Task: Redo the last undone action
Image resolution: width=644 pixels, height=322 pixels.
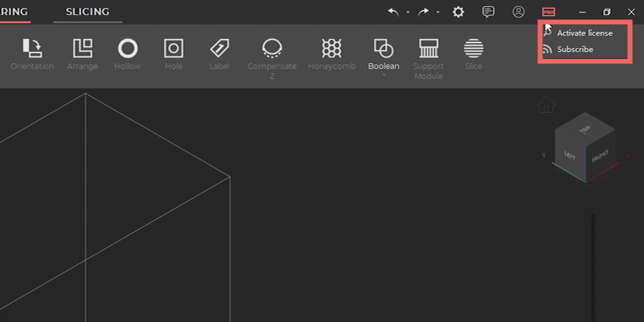Action: (x=423, y=12)
